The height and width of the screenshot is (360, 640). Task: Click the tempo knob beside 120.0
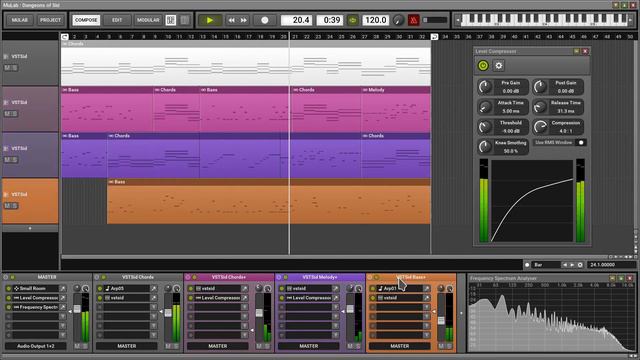[x=398, y=20]
